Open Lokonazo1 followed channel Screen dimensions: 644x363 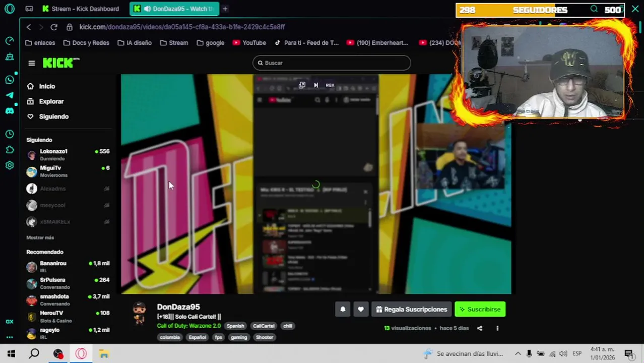68,155
